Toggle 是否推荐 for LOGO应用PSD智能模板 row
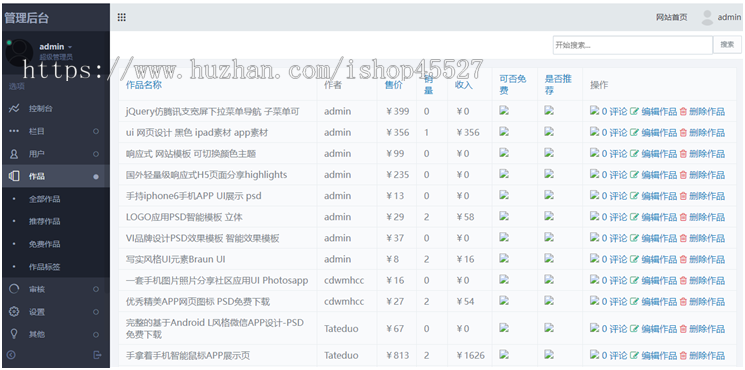Screen dimensions: 745x370 549,216
